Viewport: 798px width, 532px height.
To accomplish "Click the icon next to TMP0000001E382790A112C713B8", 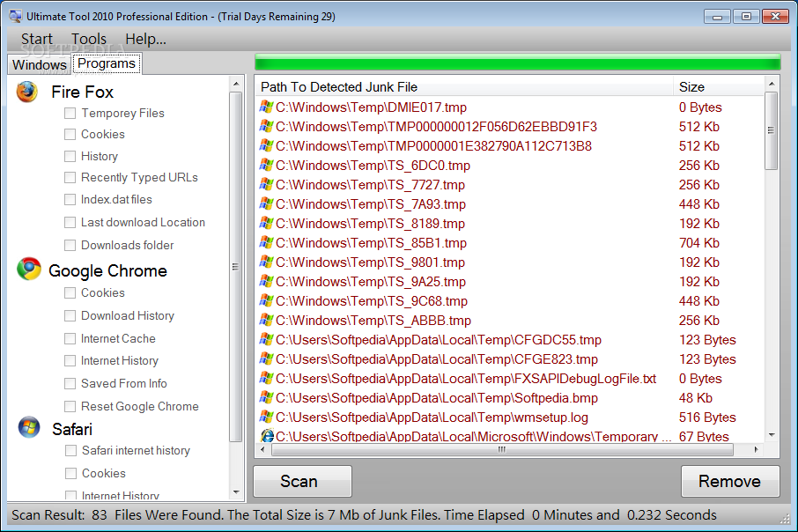I will [x=267, y=145].
